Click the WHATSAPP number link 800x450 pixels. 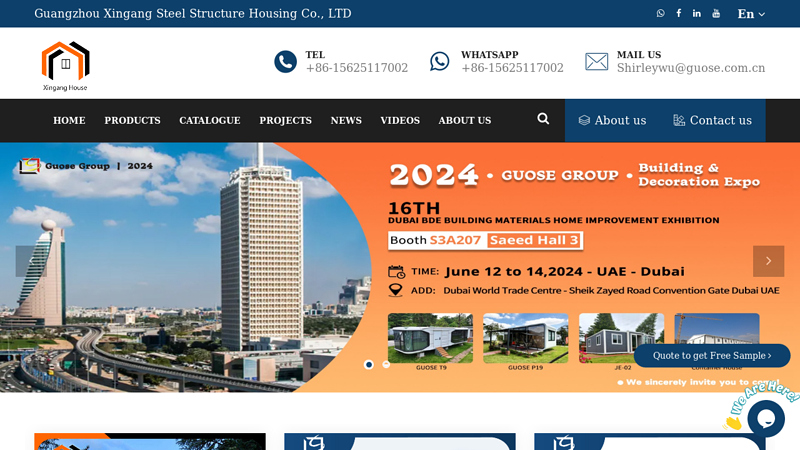pos(512,68)
